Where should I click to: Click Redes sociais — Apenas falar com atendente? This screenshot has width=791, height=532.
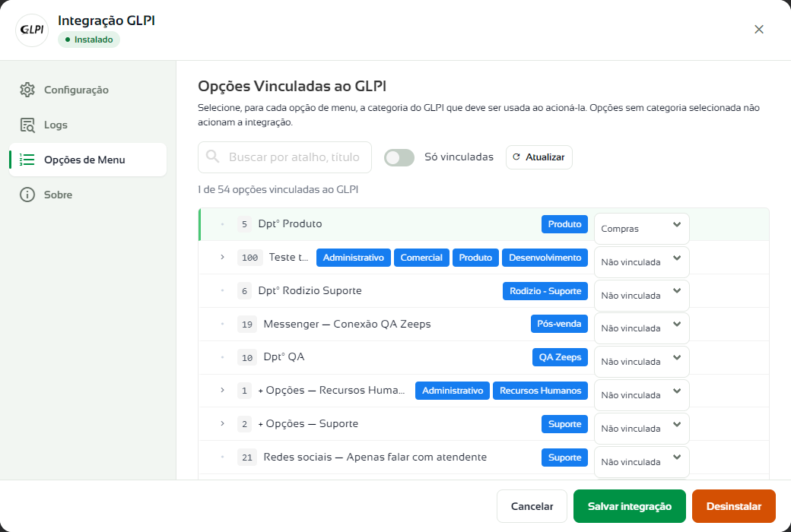(x=375, y=458)
